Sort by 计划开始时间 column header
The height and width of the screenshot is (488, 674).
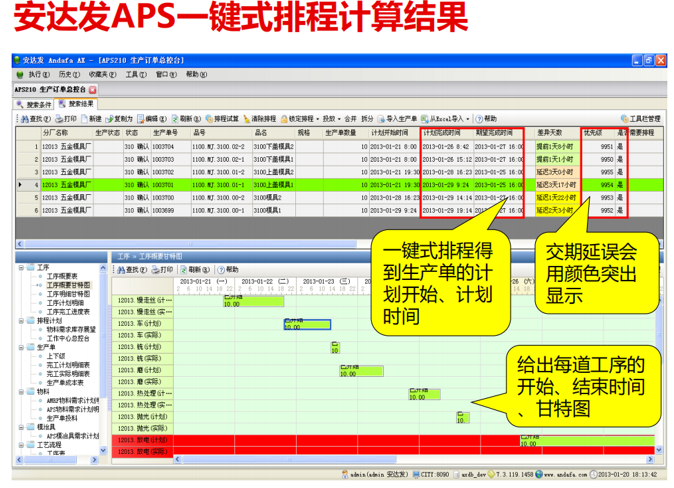394,133
